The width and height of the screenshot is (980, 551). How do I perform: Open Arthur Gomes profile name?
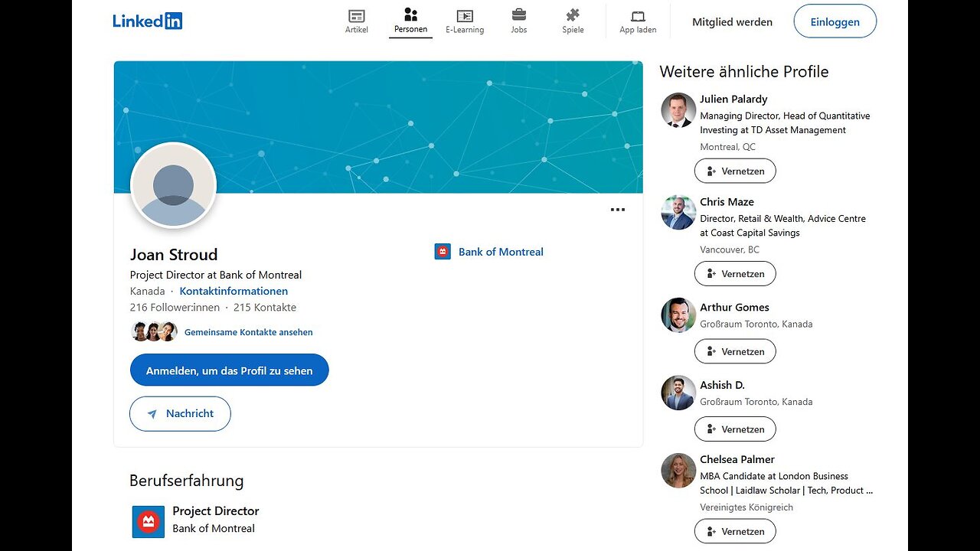(x=734, y=307)
